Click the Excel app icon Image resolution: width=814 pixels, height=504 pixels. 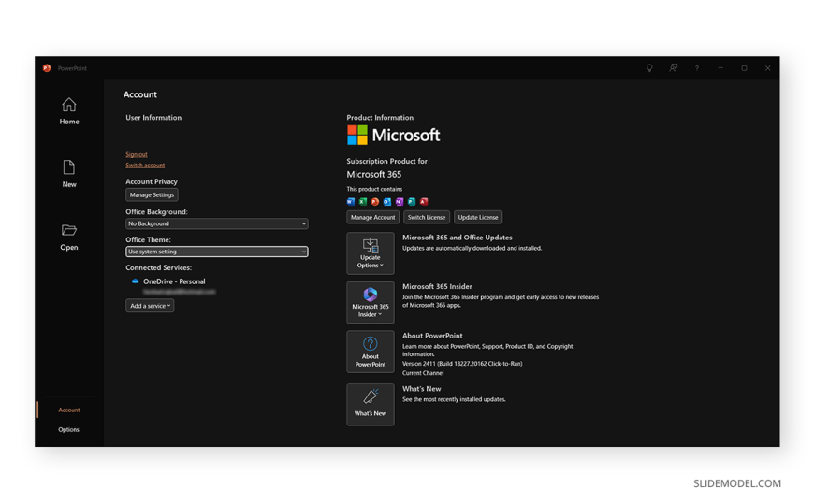(x=363, y=201)
